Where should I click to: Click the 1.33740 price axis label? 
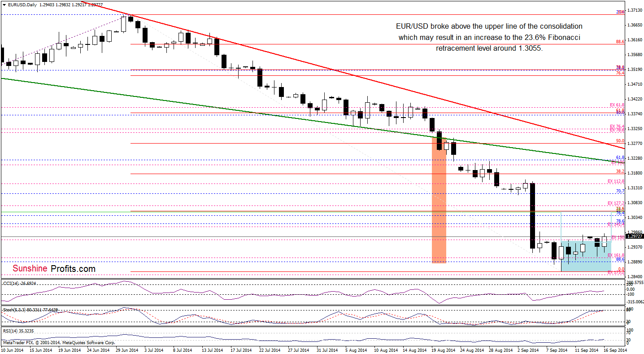(x=634, y=114)
